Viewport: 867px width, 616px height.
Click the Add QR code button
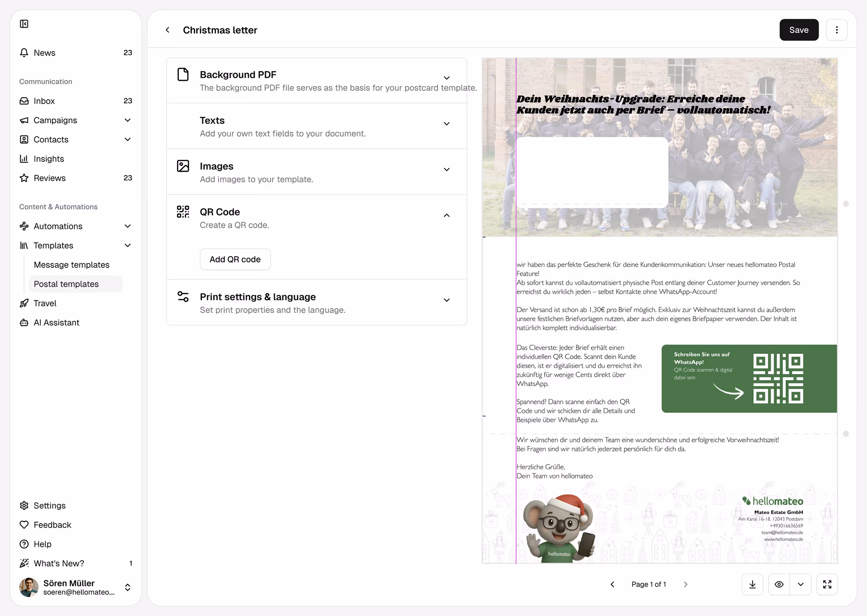click(x=235, y=259)
